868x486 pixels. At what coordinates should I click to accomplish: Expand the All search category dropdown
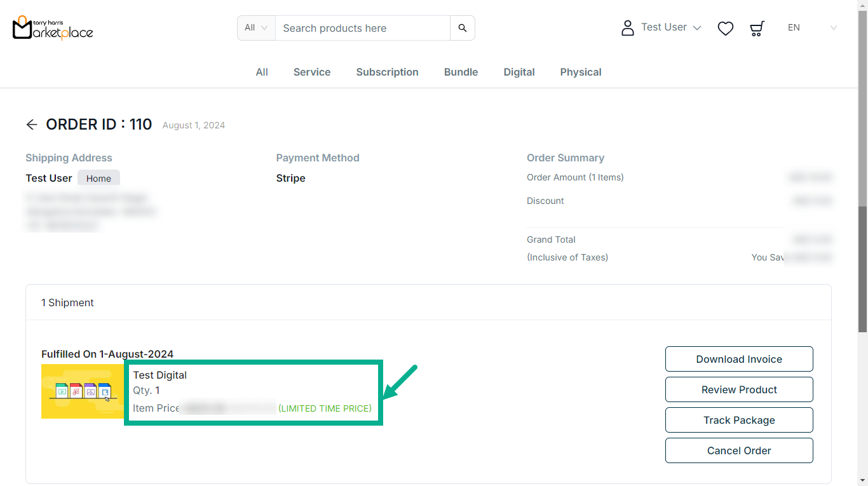point(256,28)
